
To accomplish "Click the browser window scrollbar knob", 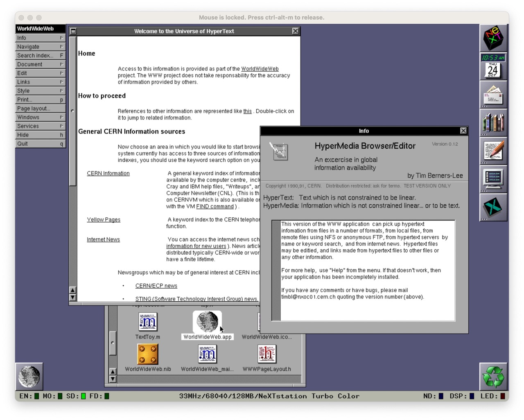I will (72, 111).
